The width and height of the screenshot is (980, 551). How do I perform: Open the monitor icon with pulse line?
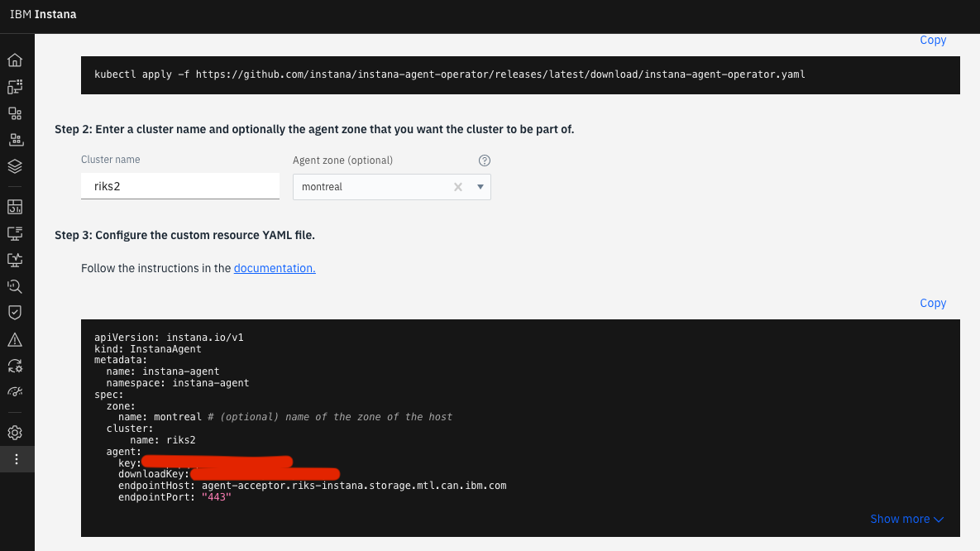(15, 260)
